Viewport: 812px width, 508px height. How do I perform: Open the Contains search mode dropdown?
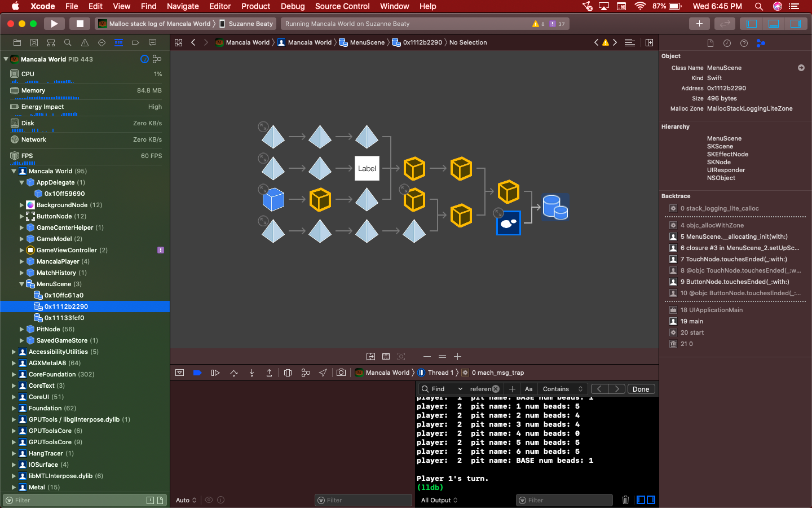click(x=563, y=389)
